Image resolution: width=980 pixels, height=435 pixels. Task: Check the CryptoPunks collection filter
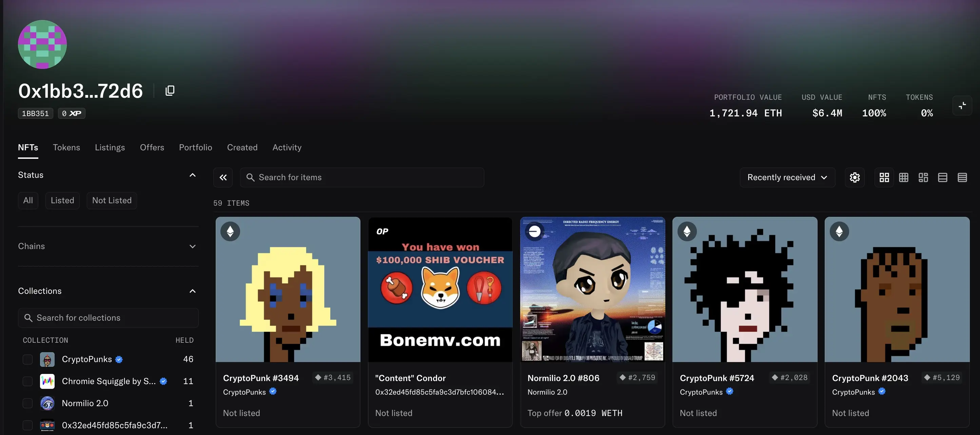click(28, 359)
